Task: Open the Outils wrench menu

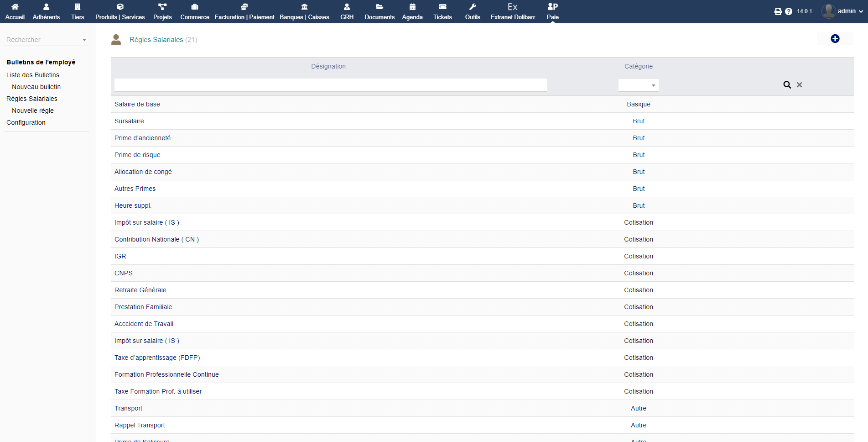Action: point(472,11)
